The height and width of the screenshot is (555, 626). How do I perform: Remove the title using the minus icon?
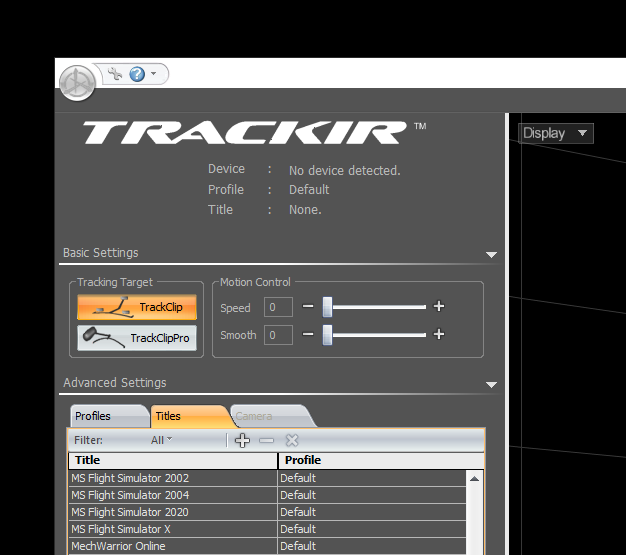pos(266,440)
